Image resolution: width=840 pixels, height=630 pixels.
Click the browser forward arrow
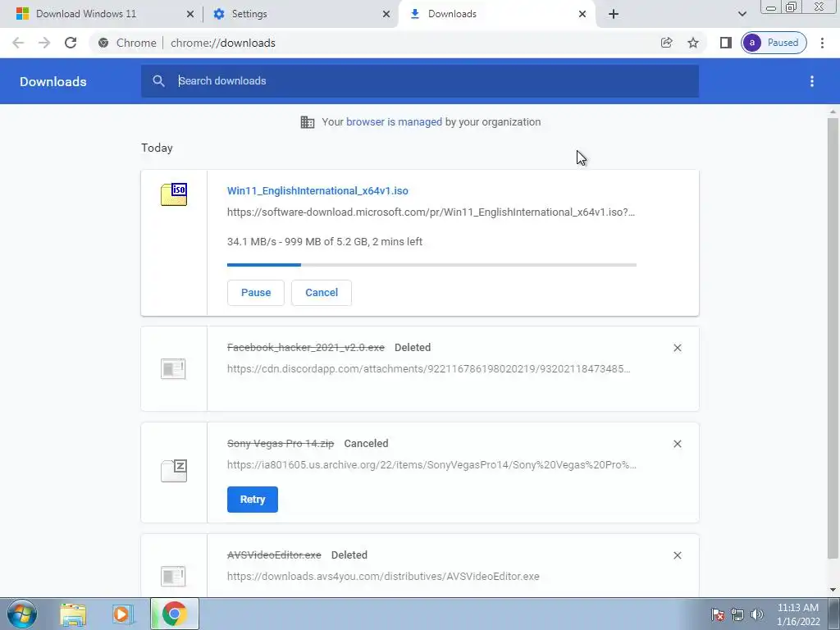(44, 43)
